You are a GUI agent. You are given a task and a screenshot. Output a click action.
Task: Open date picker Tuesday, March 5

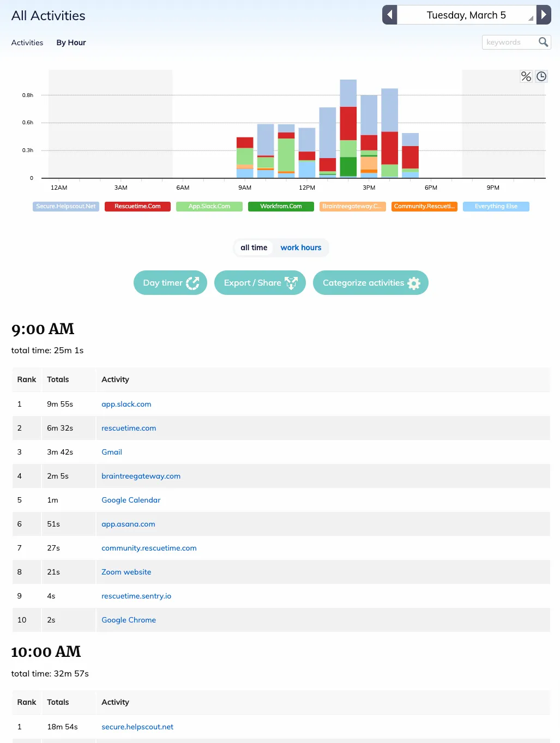point(466,15)
